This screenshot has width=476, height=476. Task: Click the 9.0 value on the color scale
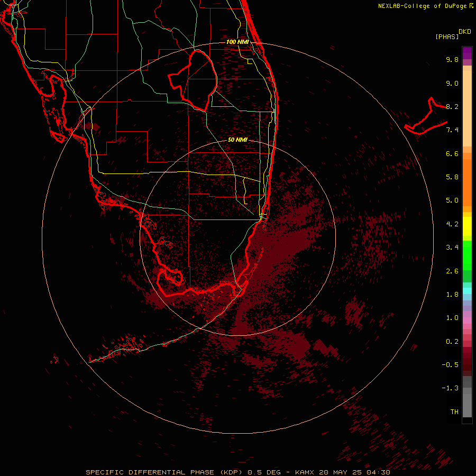click(452, 83)
